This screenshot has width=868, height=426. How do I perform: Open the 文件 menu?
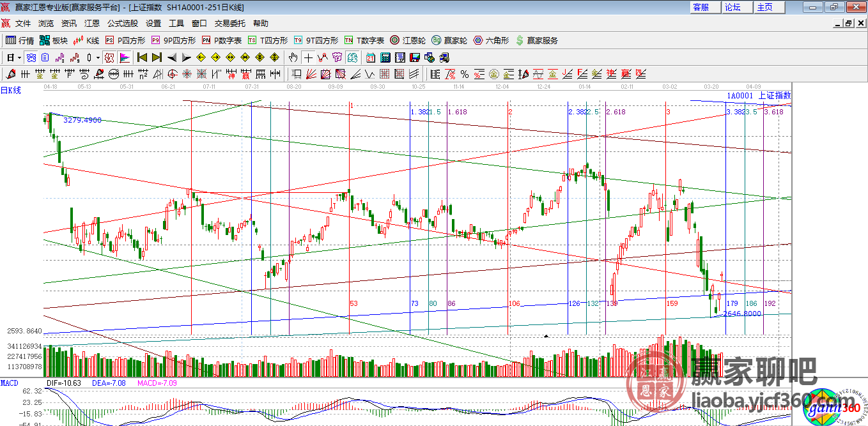23,24
